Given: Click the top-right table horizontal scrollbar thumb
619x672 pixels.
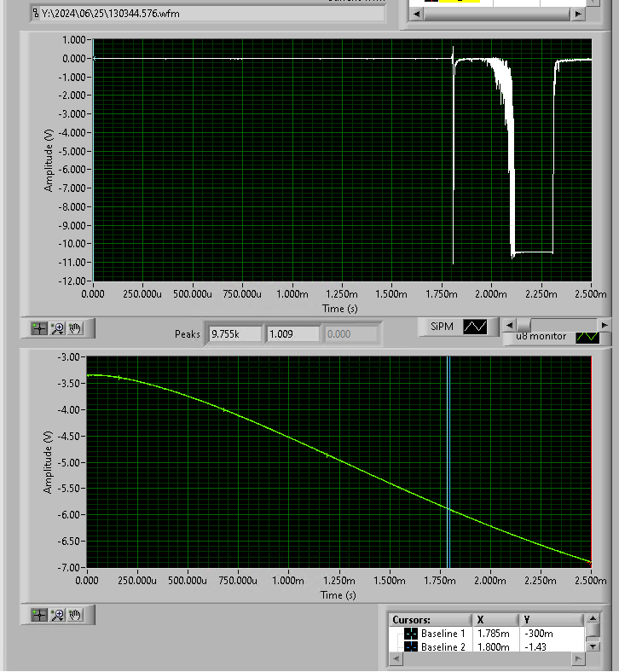Looking at the screenshot, I should click(497, 14).
